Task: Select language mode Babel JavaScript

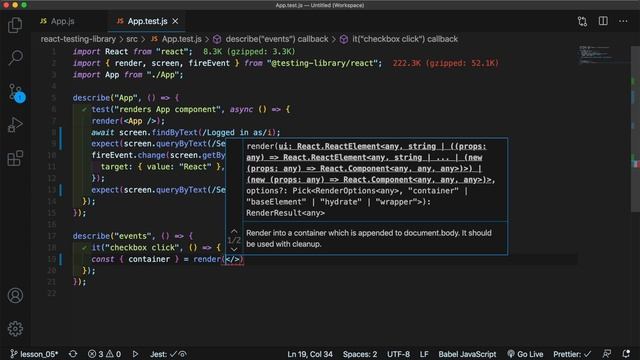Action: point(467,354)
